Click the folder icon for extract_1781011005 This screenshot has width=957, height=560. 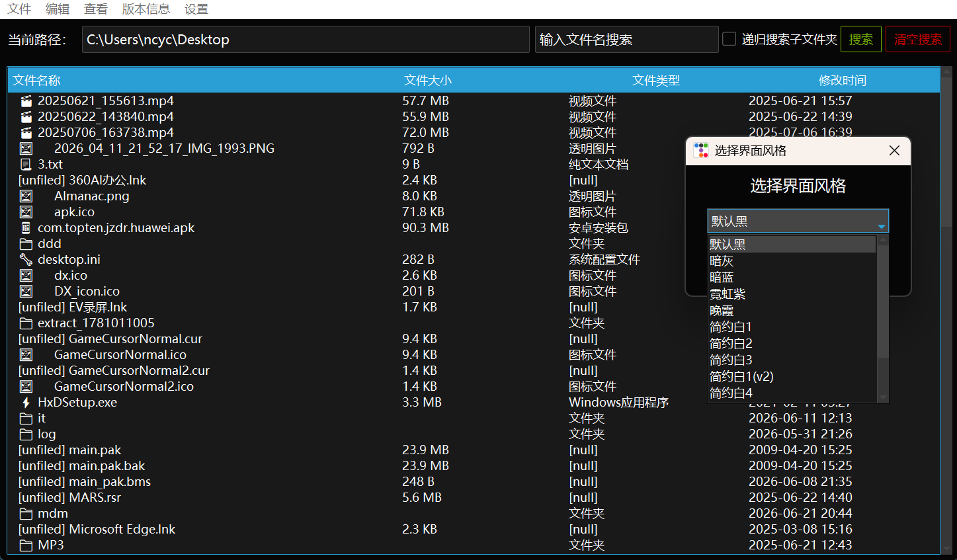pyautogui.click(x=26, y=323)
